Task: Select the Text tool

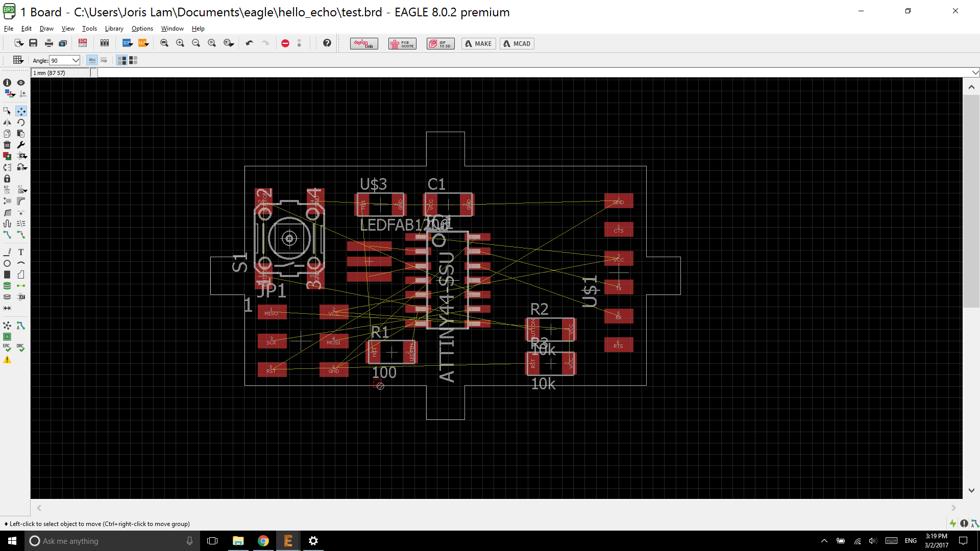Action: click(x=21, y=252)
